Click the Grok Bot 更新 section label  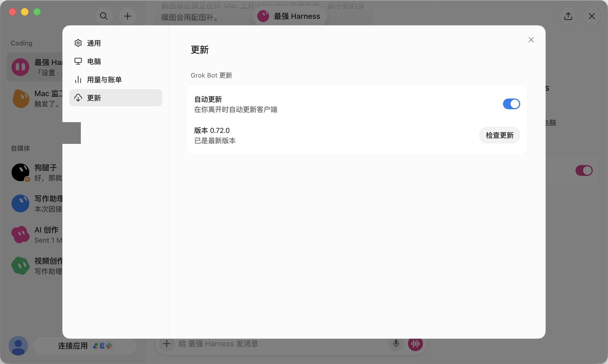[x=211, y=75]
